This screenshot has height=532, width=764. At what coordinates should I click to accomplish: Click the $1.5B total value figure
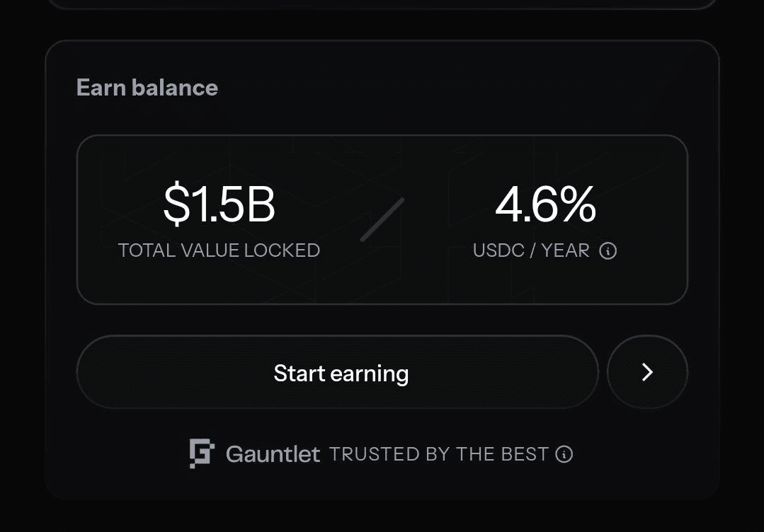(x=219, y=204)
